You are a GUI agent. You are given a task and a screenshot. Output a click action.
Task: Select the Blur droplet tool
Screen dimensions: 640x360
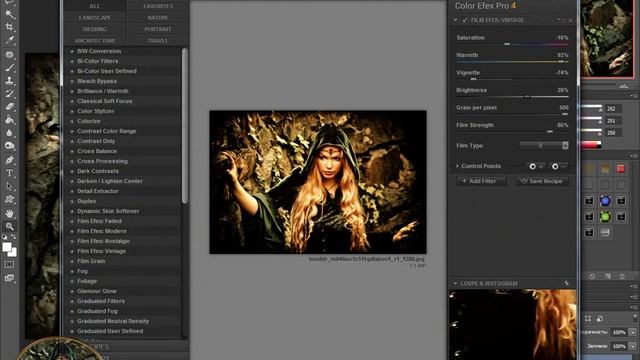point(9,133)
